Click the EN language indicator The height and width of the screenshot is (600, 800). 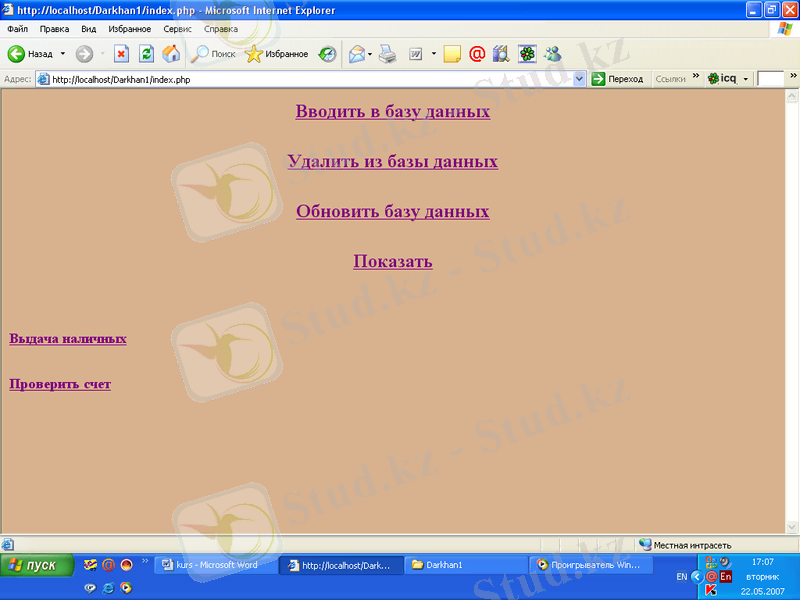[682, 577]
